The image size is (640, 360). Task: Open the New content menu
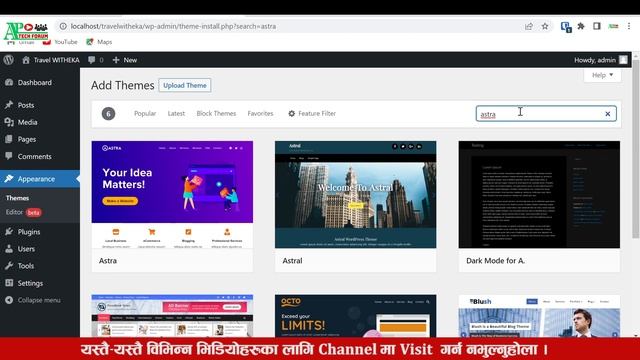[x=125, y=60]
